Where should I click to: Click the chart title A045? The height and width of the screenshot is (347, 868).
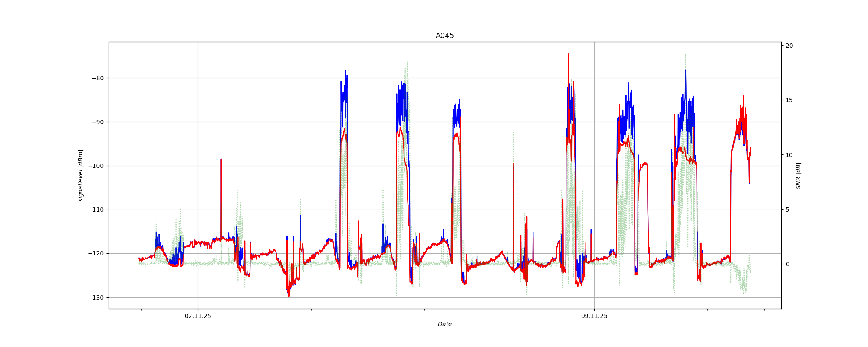click(x=444, y=36)
